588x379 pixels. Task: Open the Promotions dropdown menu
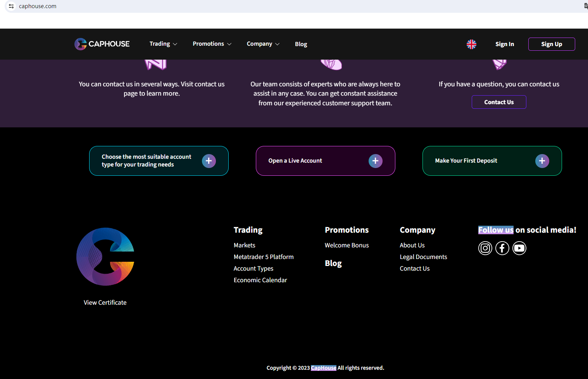212,44
